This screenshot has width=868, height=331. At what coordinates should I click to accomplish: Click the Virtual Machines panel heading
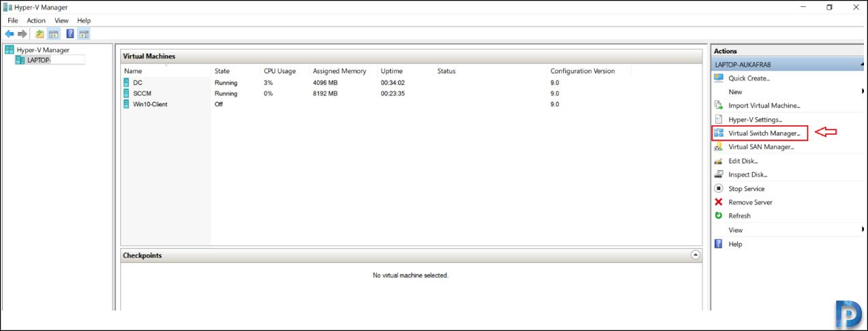149,56
